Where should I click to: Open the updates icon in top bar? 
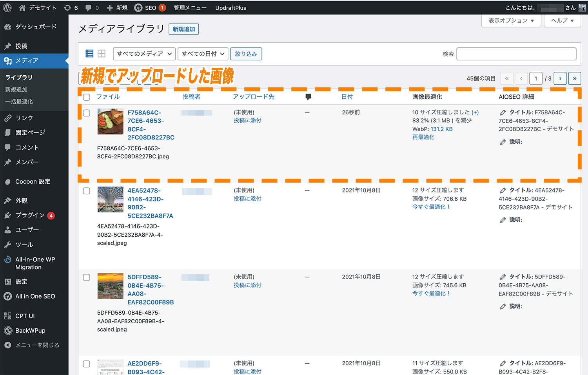(67, 7)
